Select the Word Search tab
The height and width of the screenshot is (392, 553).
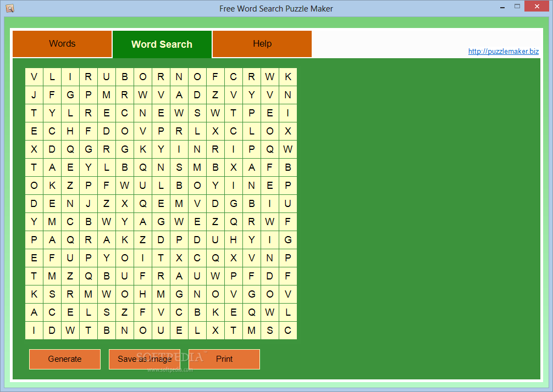pos(162,43)
